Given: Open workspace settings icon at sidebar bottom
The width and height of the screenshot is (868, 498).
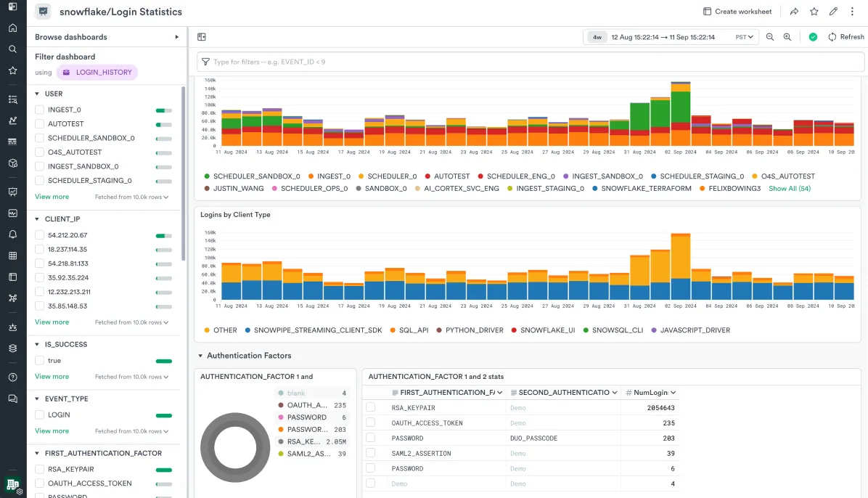Looking at the screenshot, I should click(x=13, y=485).
